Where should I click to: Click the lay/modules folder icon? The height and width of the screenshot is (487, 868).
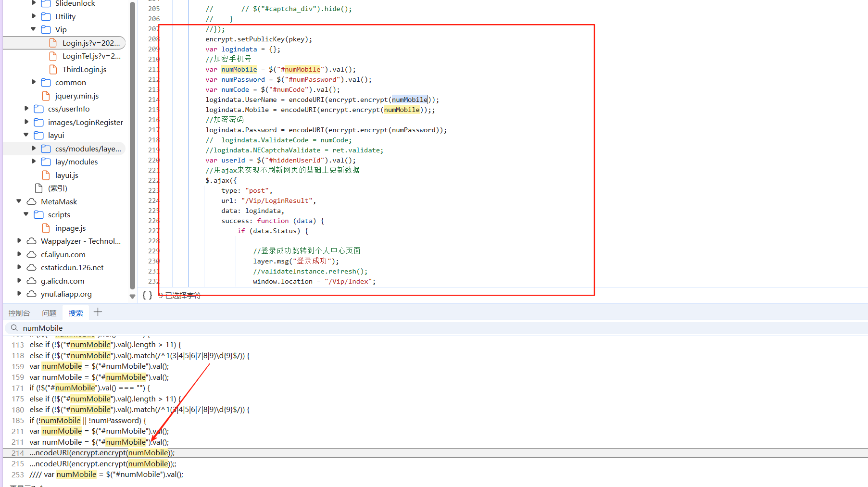(46, 162)
